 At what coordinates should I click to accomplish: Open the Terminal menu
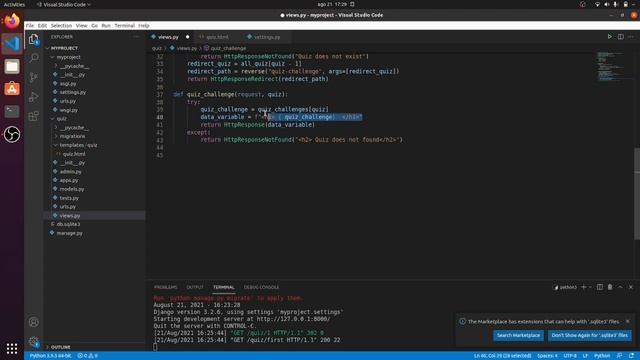124,25
